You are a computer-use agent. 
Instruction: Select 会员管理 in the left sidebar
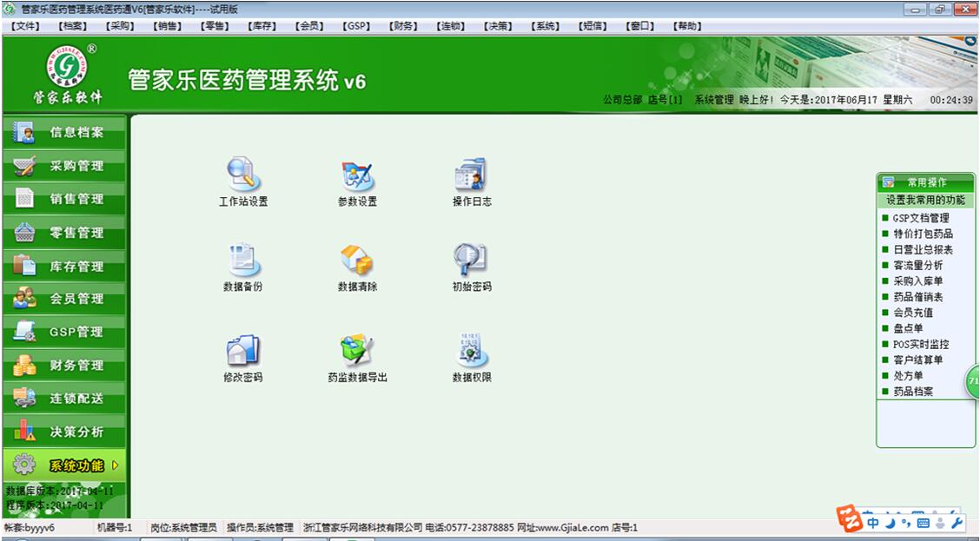click(64, 299)
